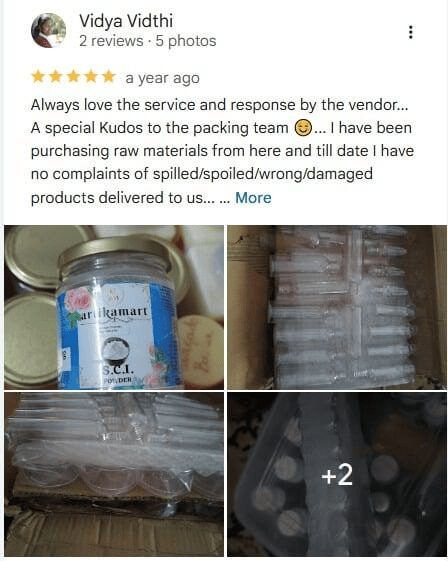Click the 'a year ago' timestamp
Viewport: 448px width, 561px height.
click(x=162, y=78)
